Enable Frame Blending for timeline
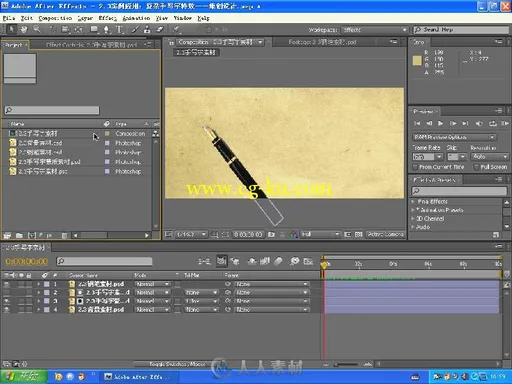This screenshot has width=512, height=384. tap(265, 261)
